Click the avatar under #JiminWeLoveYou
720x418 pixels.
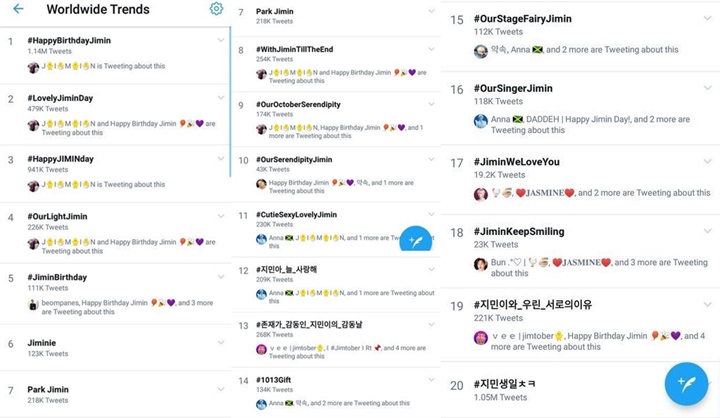(x=480, y=194)
